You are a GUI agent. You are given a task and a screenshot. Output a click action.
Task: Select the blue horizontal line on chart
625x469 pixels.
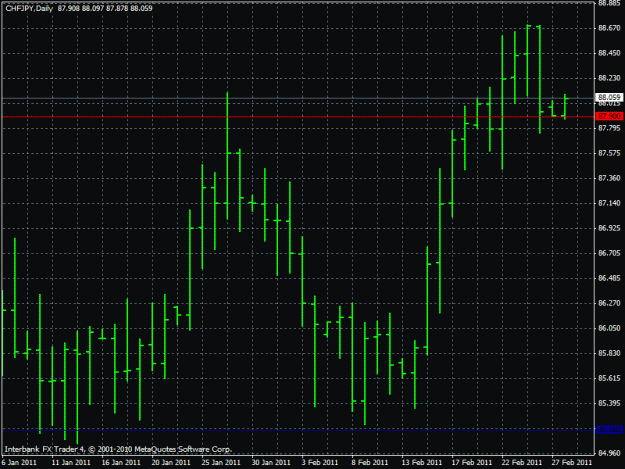click(298, 430)
